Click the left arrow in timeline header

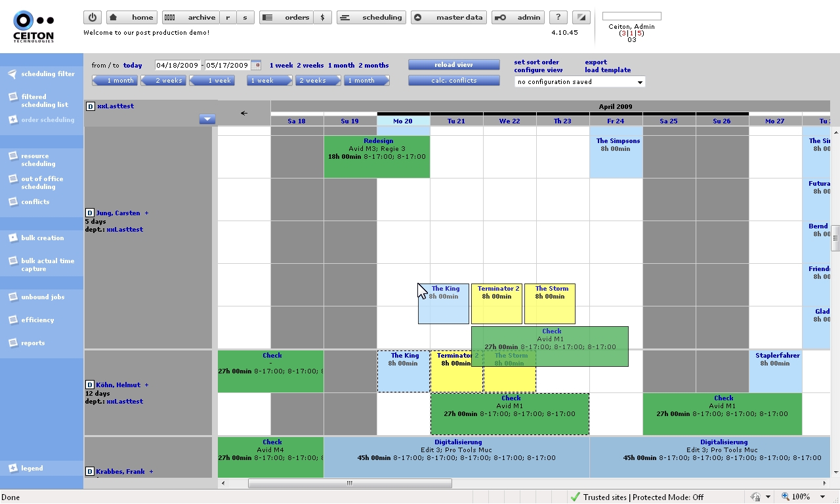[x=244, y=113]
